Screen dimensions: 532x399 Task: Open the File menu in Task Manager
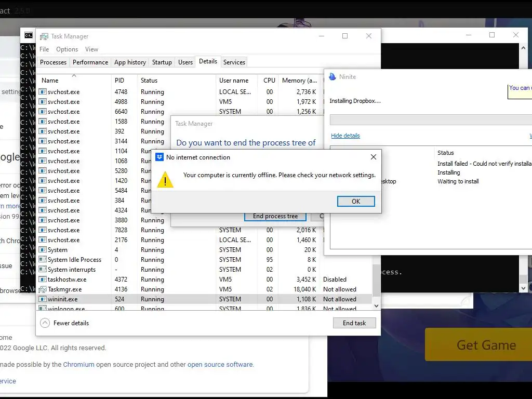(x=44, y=49)
